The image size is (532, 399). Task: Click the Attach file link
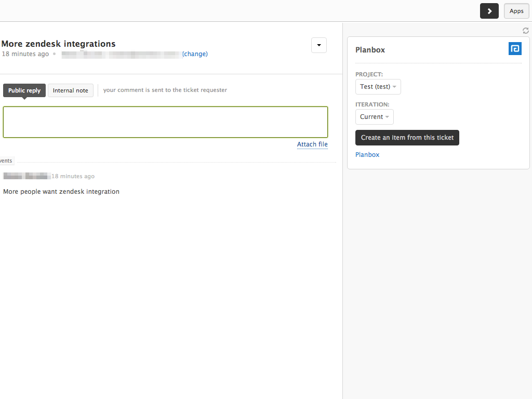click(x=312, y=144)
